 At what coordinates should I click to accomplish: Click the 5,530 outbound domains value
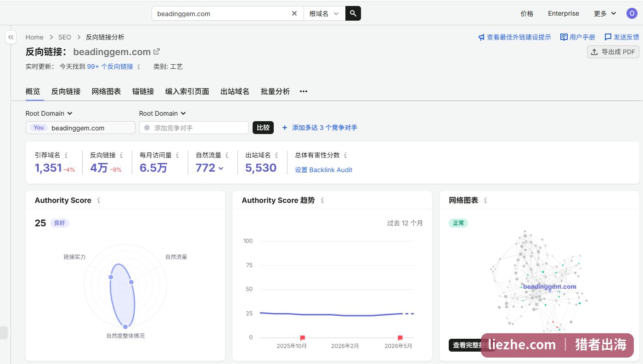tap(261, 168)
